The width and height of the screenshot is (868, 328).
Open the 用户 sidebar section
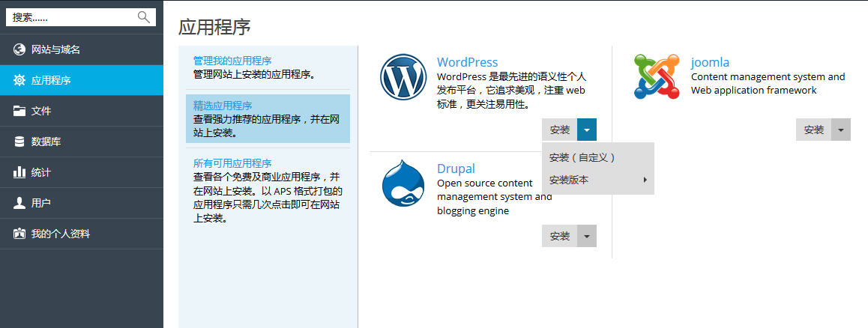pyautogui.click(x=41, y=203)
